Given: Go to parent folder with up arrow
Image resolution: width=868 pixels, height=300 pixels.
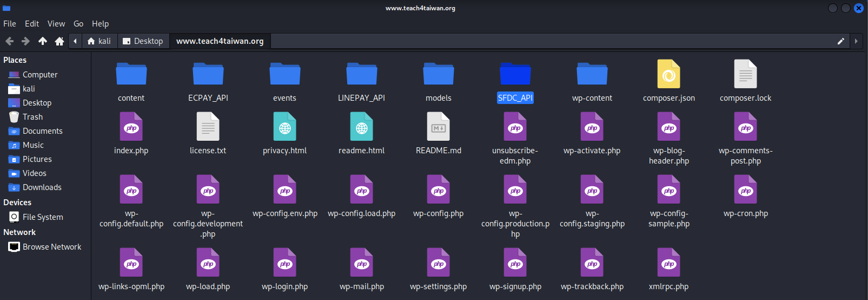Looking at the screenshot, I should (43, 41).
